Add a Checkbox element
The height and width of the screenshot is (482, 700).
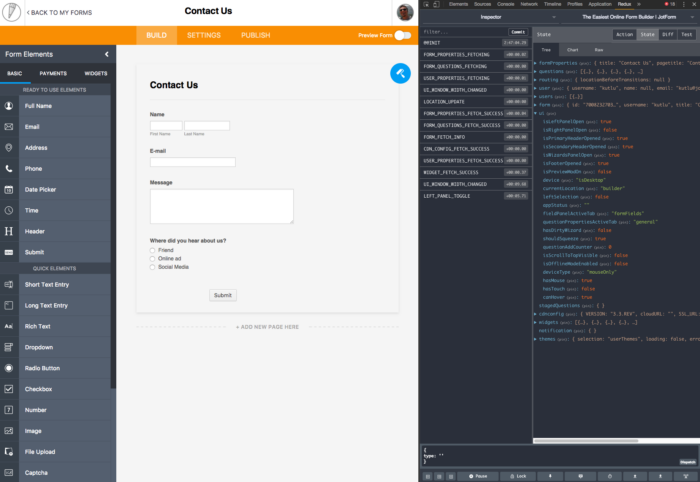click(55, 389)
